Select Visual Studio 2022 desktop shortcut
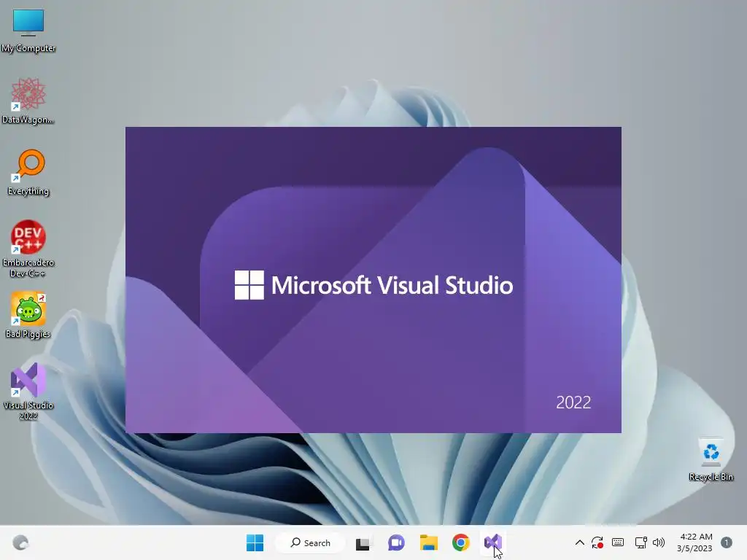 [28, 392]
